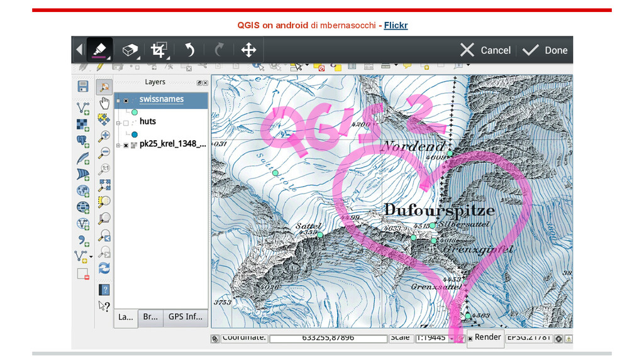
Task: Click Cancel to discard annotation
Action: tap(486, 50)
